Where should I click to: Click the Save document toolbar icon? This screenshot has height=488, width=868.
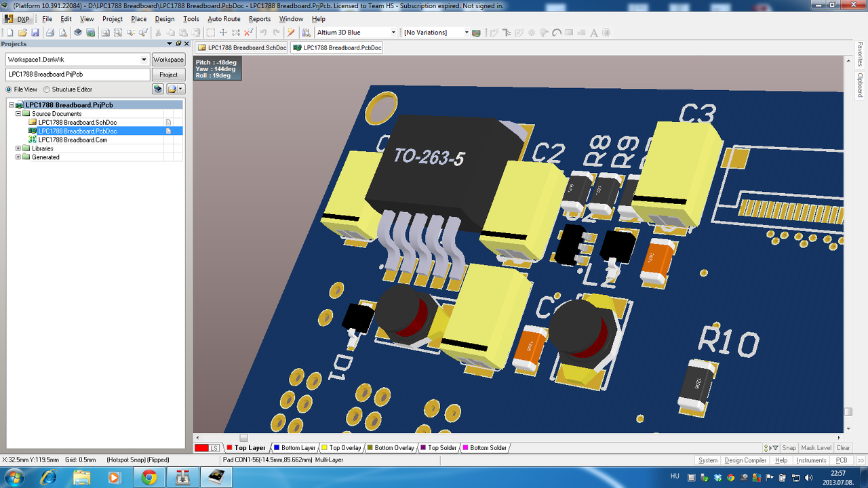pos(35,33)
